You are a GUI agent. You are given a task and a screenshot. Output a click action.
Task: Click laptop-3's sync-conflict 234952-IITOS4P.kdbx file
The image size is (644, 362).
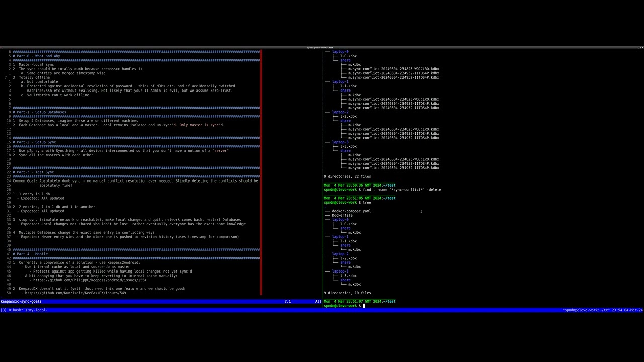tap(393, 168)
